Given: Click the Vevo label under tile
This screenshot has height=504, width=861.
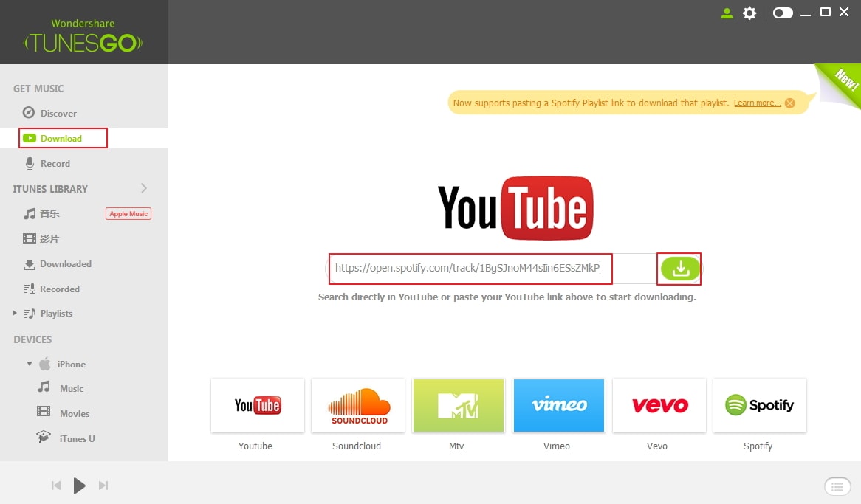Looking at the screenshot, I should pos(656,446).
